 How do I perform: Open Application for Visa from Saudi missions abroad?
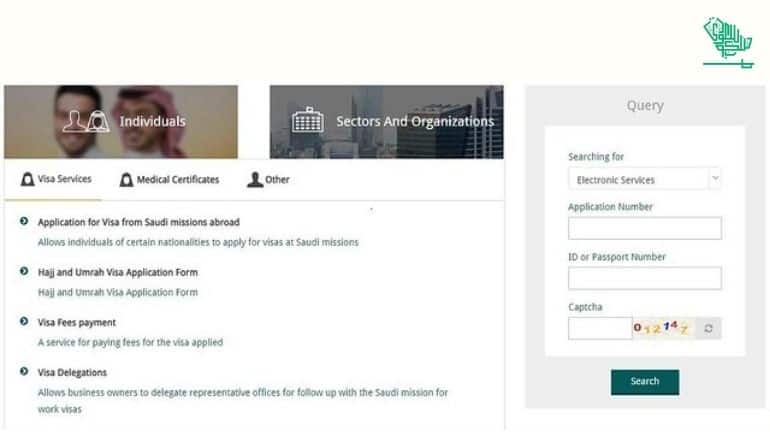click(x=138, y=222)
